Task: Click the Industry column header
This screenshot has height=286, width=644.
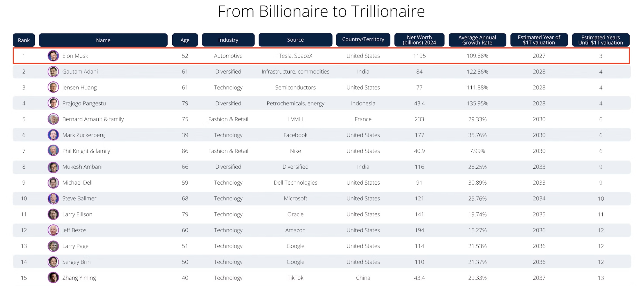Action: click(x=228, y=40)
